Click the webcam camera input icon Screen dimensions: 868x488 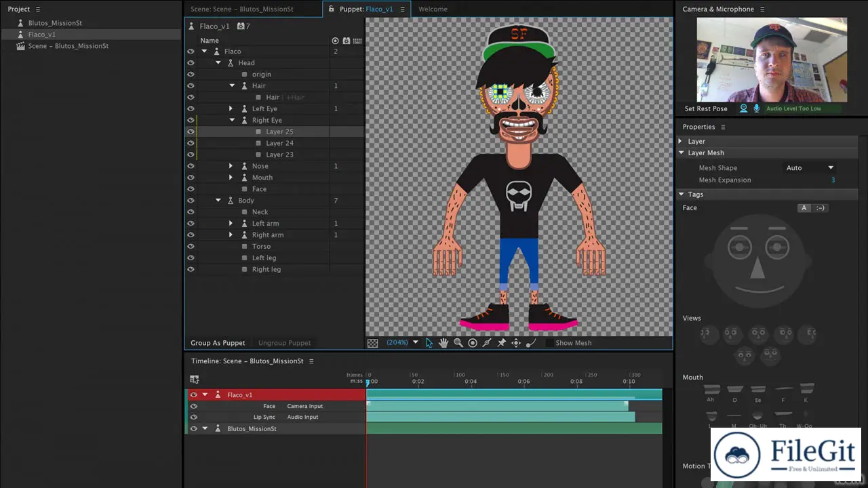click(x=743, y=108)
